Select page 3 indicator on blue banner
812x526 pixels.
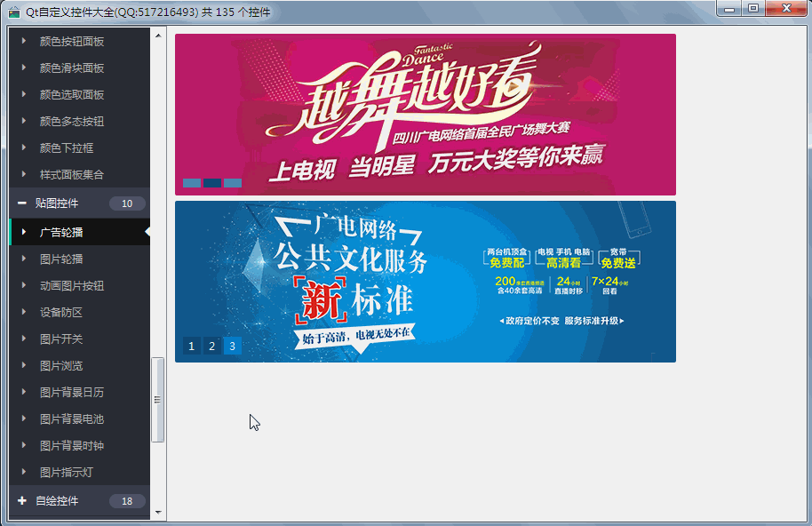[232, 347]
